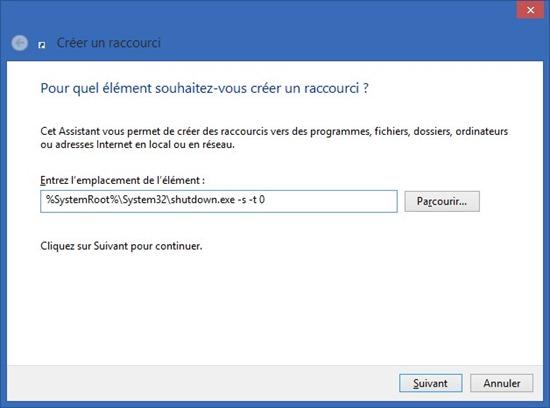This screenshot has height=408, width=550.
Task: Focus the element location text field
Action: (x=219, y=201)
